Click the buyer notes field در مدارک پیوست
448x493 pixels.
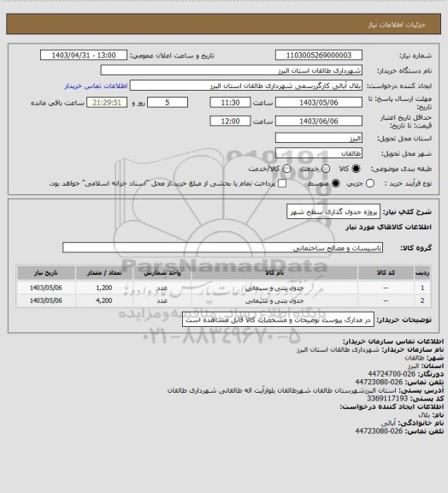pos(278,320)
